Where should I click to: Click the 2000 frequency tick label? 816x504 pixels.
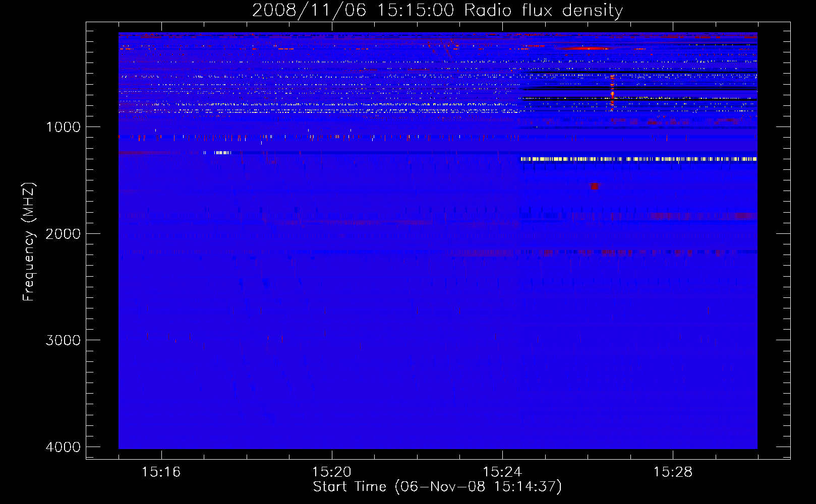pyautogui.click(x=63, y=234)
